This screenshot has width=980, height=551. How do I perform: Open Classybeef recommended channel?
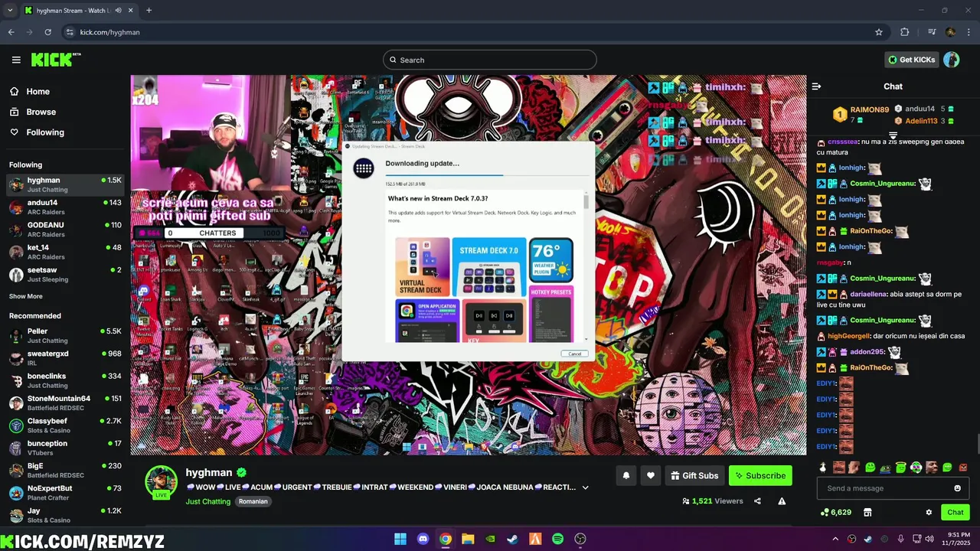(x=65, y=425)
